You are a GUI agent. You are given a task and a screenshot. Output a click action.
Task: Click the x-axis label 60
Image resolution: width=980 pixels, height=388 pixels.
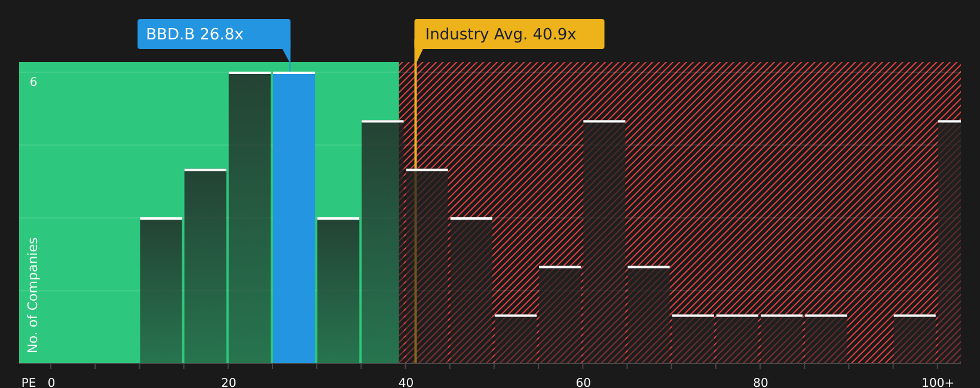click(583, 383)
